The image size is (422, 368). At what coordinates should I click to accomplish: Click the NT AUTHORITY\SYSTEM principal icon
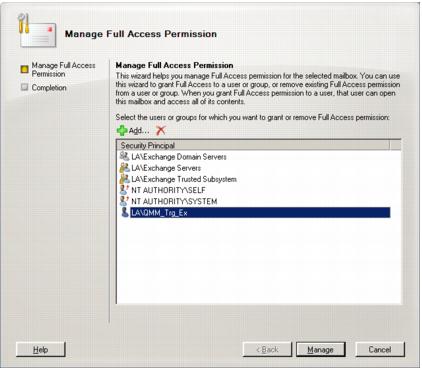pos(124,201)
